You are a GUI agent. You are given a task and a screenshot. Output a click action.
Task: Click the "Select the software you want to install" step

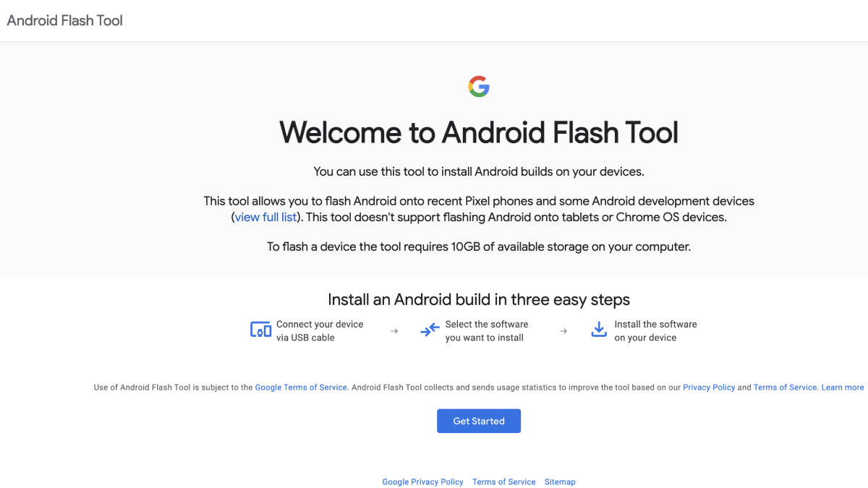pos(486,330)
